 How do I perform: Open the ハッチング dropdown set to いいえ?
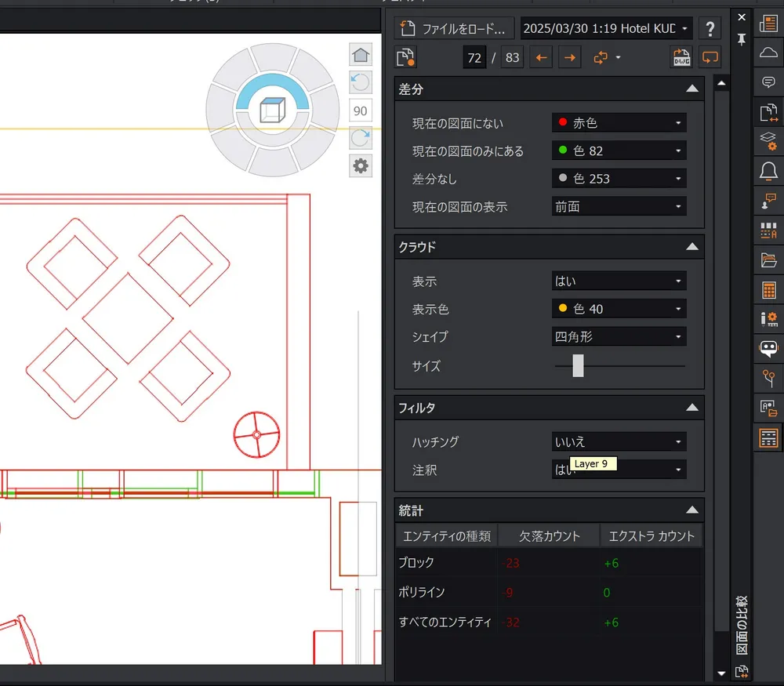click(x=619, y=441)
